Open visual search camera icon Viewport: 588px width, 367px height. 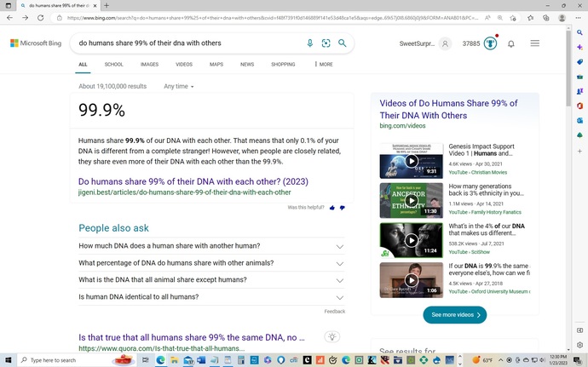click(326, 43)
